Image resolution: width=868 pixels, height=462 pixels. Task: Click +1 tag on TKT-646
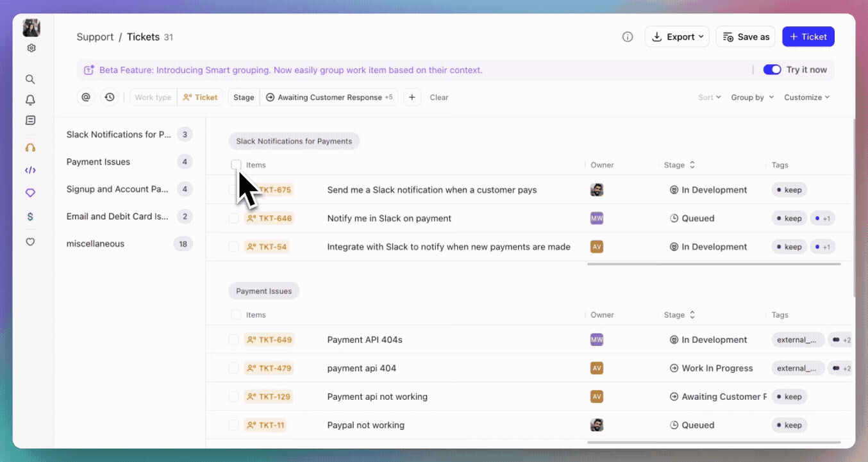tap(822, 219)
